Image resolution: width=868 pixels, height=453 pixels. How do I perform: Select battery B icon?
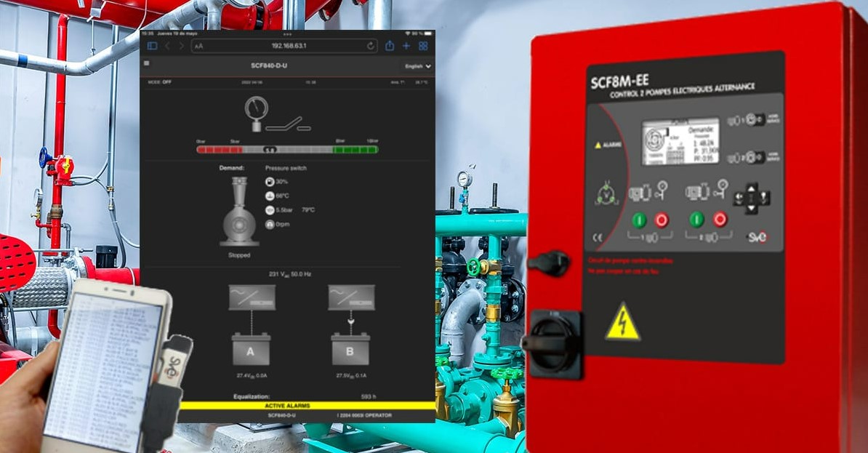coord(350,349)
